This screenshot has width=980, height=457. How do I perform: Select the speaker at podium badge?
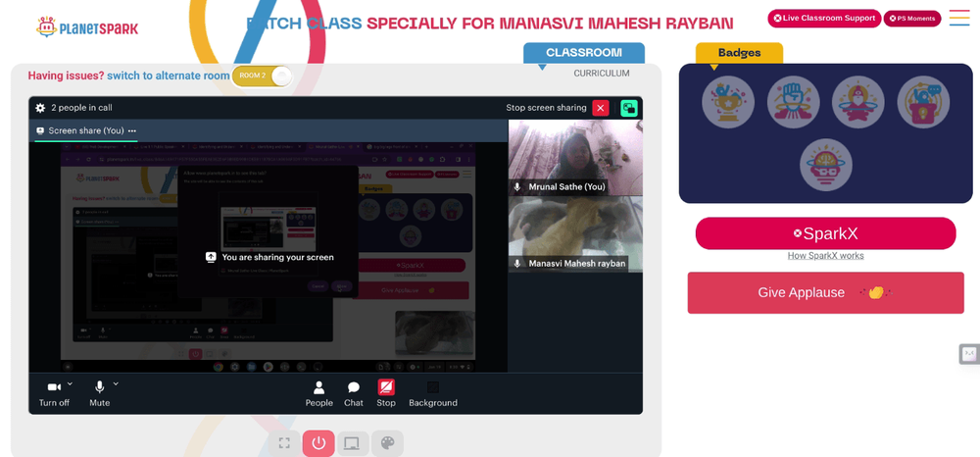(x=923, y=102)
